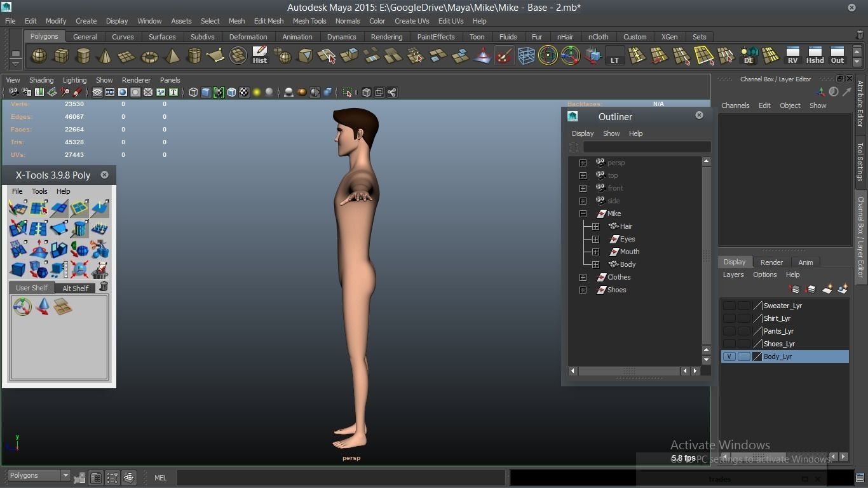Create a polygon sphere from the shelf
Viewport: 868px width, 488px height.
tap(39, 56)
